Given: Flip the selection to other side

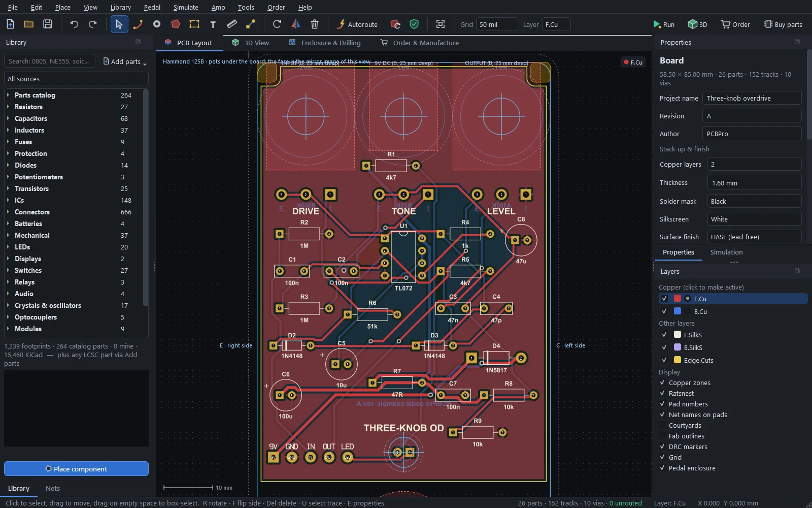Looking at the screenshot, I should pos(296,24).
